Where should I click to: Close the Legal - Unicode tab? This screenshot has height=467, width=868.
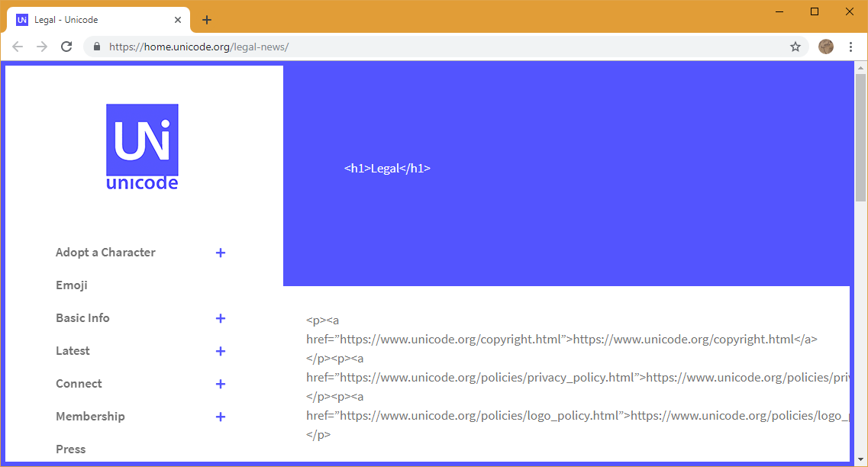(178, 20)
